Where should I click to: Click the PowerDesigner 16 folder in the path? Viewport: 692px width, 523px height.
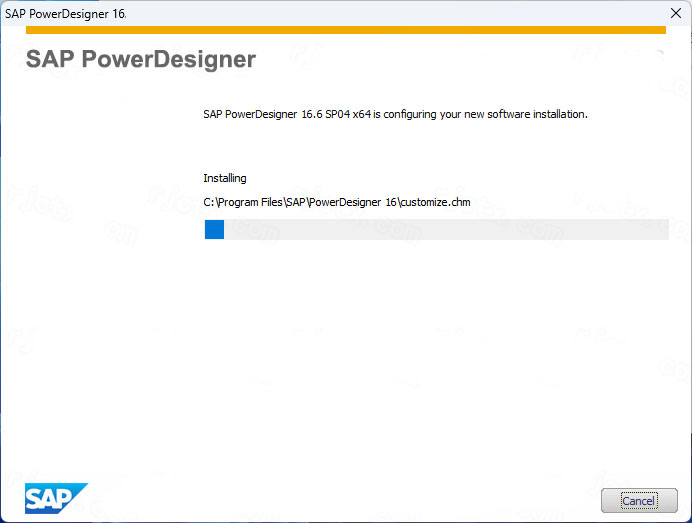pyautogui.click(x=354, y=203)
